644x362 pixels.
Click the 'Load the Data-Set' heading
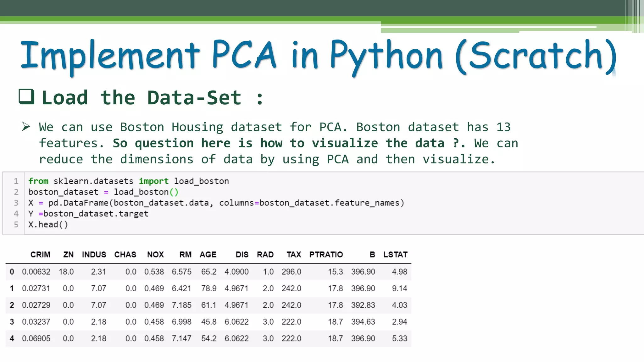click(142, 97)
